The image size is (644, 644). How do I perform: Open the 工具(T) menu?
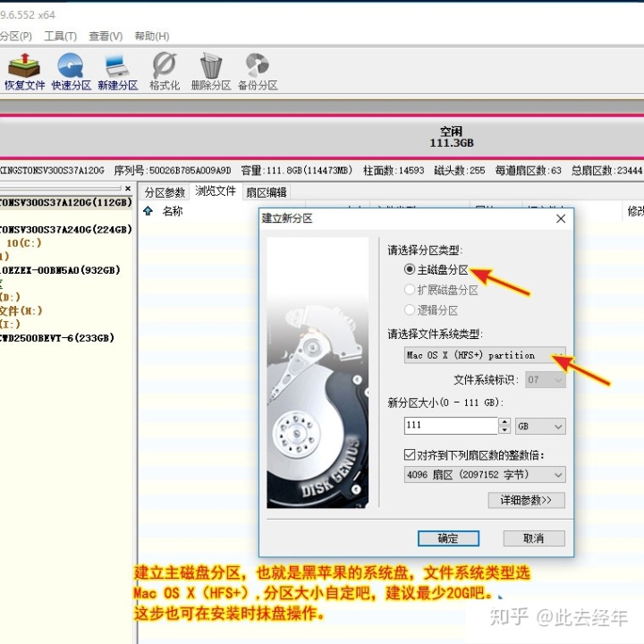click(61, 36)
